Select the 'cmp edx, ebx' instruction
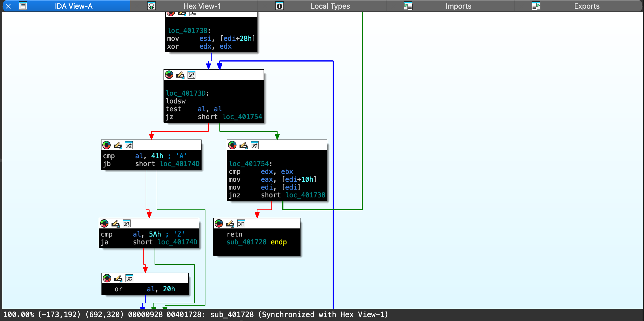 [x=261, y=172]
